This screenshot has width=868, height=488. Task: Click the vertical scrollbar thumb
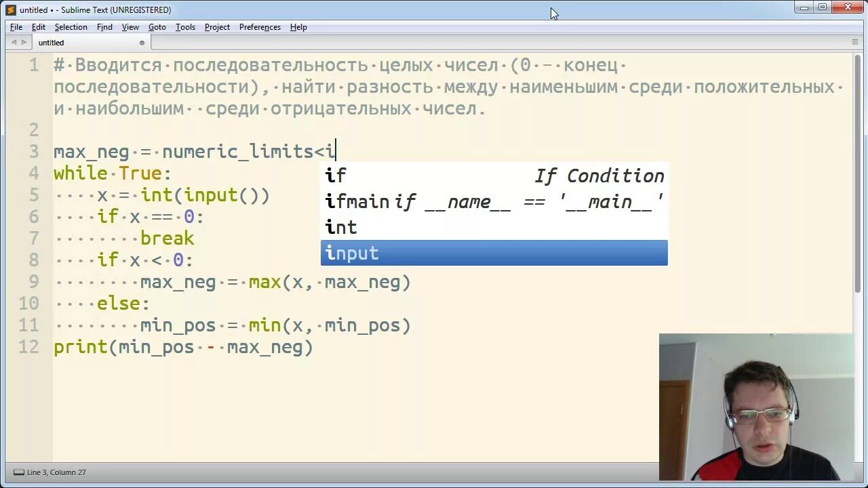pyautogui.click(x=858, y=173)
